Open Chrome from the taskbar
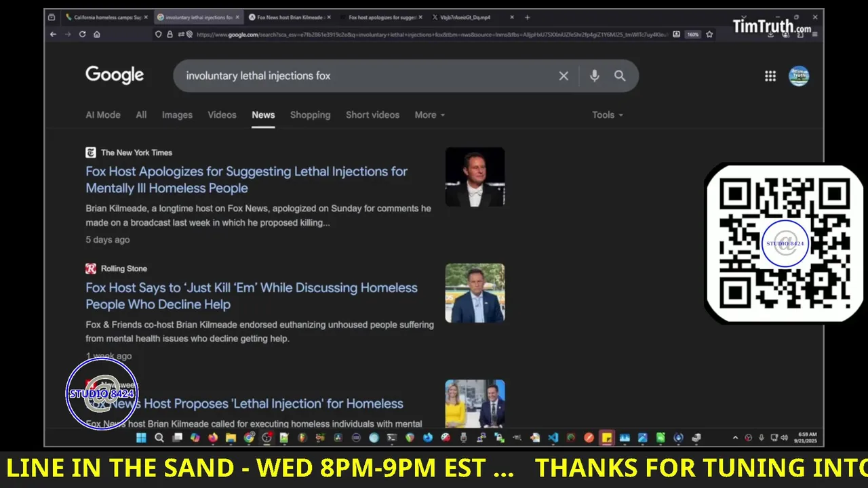The image size is (868, 488). pos(249,438)
